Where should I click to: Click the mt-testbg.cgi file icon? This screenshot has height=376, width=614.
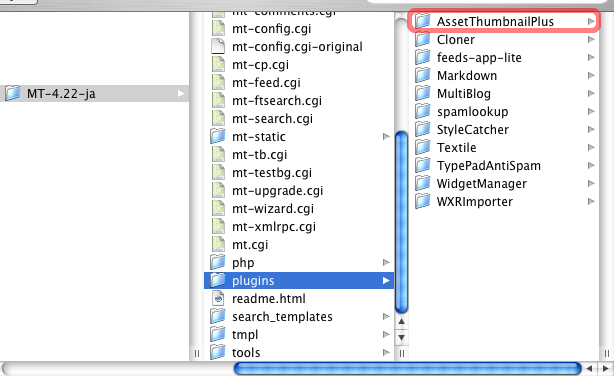pos(218,173)
